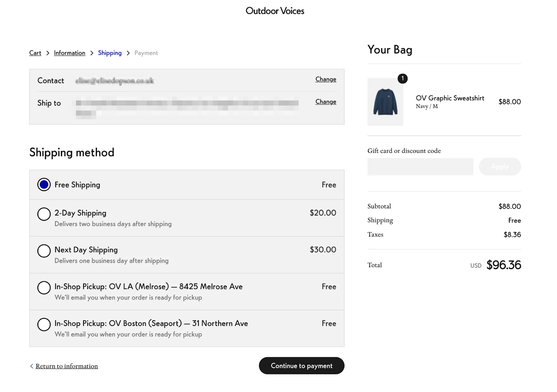Click the quantity badge on sweatshirt image
The height and width of the screenshot is (392, 557).
(402, 79)
